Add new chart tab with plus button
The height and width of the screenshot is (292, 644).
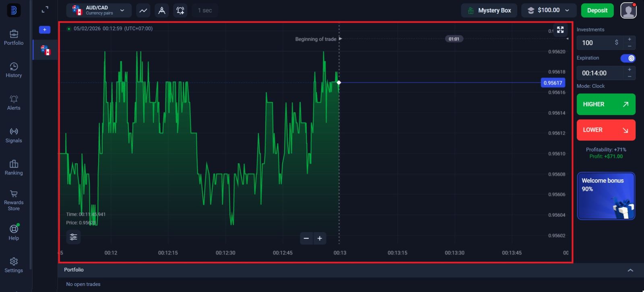click(x=45, y=30)
